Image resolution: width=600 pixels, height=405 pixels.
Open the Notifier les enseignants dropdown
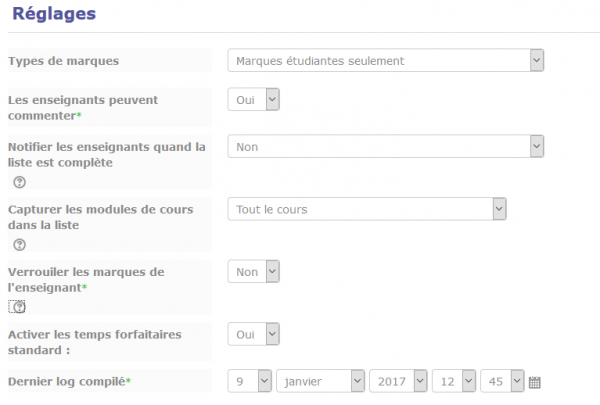click(385, 147)
